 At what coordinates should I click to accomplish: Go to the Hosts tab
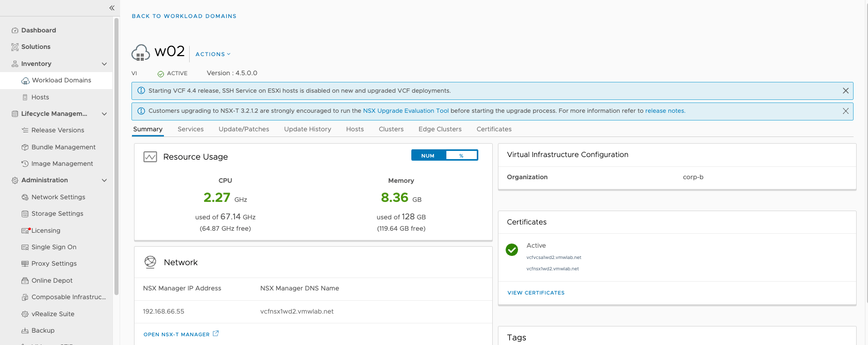(355, 129)
